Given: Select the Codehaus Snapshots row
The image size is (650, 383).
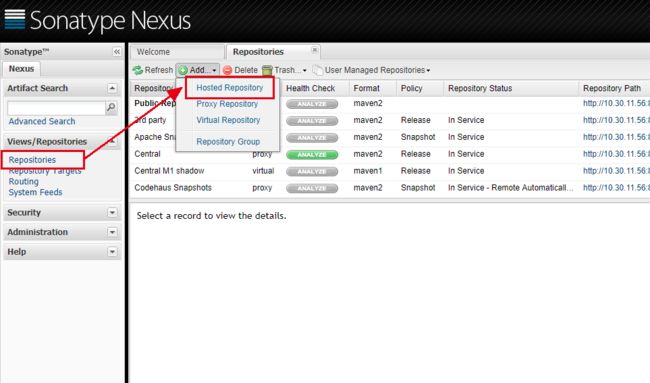Looking at the screenshot, I should click(390, 188).
